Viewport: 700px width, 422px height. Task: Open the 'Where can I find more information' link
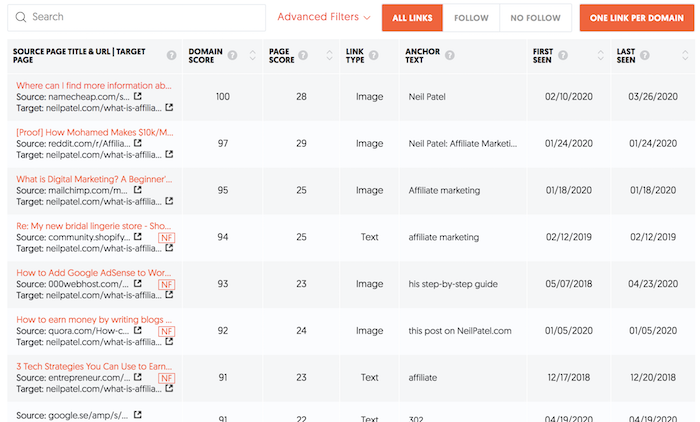pyautogui.click(x=94, y=85)
